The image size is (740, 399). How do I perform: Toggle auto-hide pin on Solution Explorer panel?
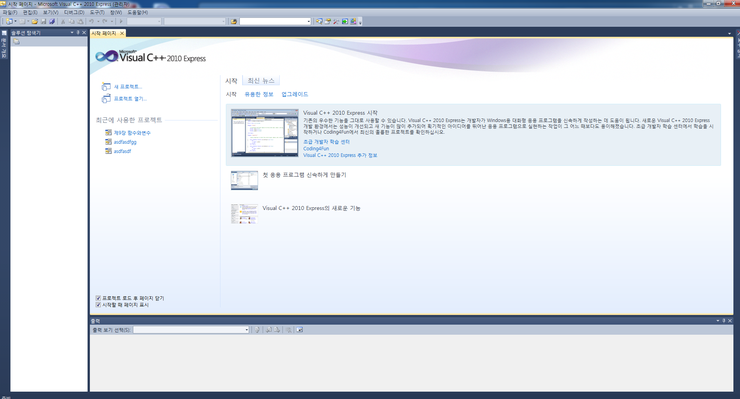tap(78, 33)
